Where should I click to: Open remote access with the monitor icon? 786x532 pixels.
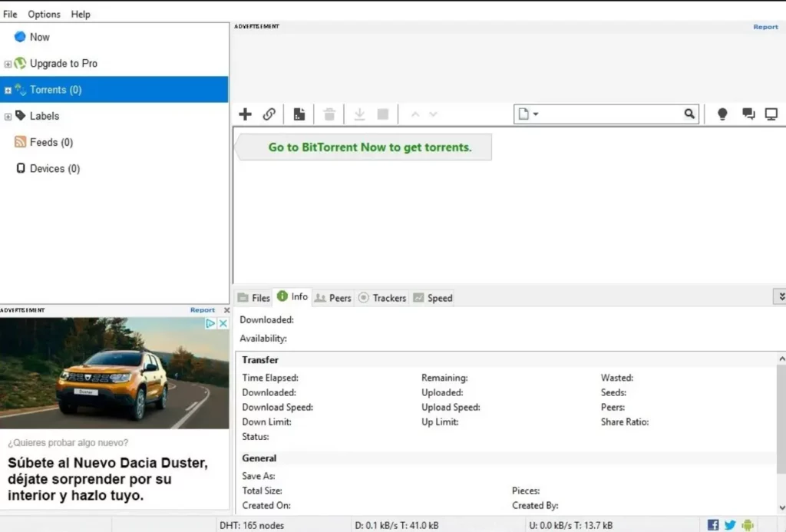click(772, 114)
